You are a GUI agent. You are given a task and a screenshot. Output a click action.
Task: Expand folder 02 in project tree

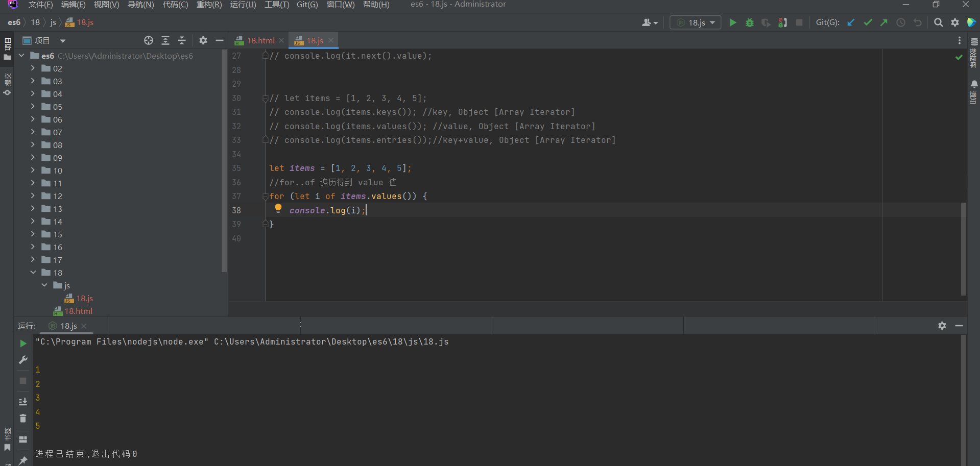click(33, 68)
